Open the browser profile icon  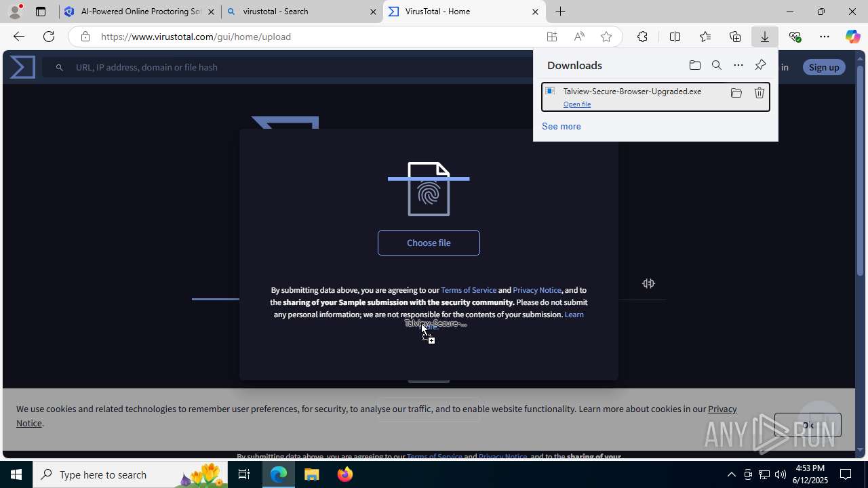14,12
